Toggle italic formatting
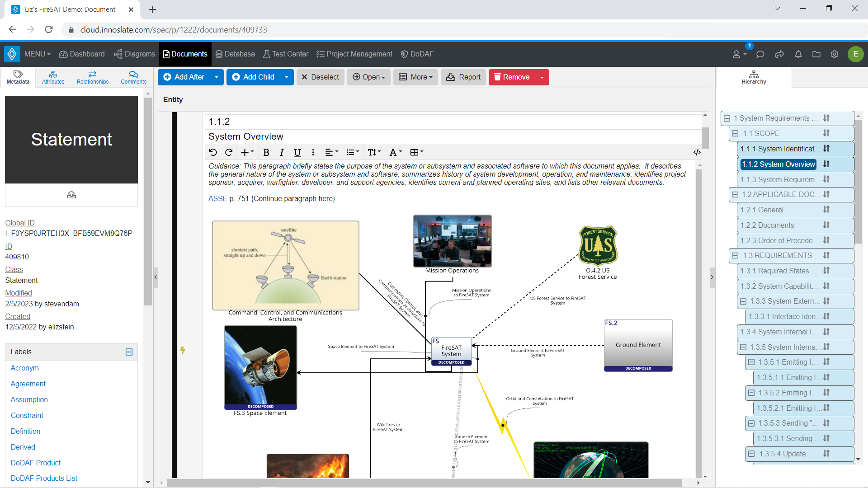This screenshot has height=488, width=868. (282, 152)
